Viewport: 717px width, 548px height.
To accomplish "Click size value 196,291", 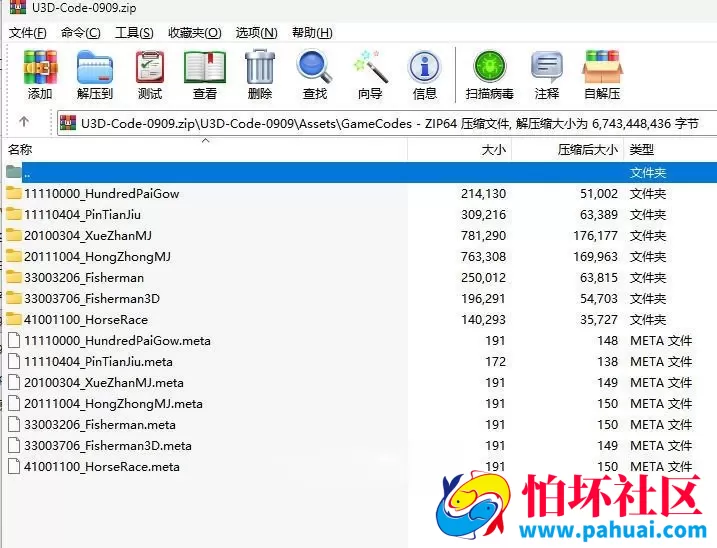I will (x=483, y=299).
